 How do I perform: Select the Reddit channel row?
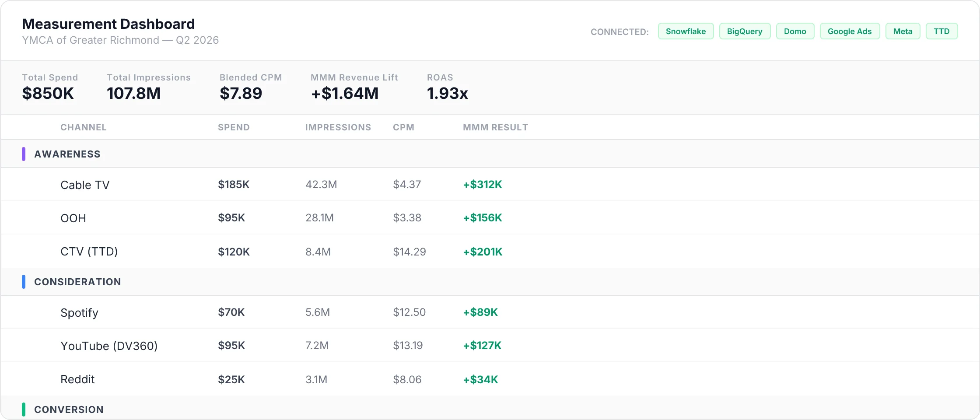77,379
